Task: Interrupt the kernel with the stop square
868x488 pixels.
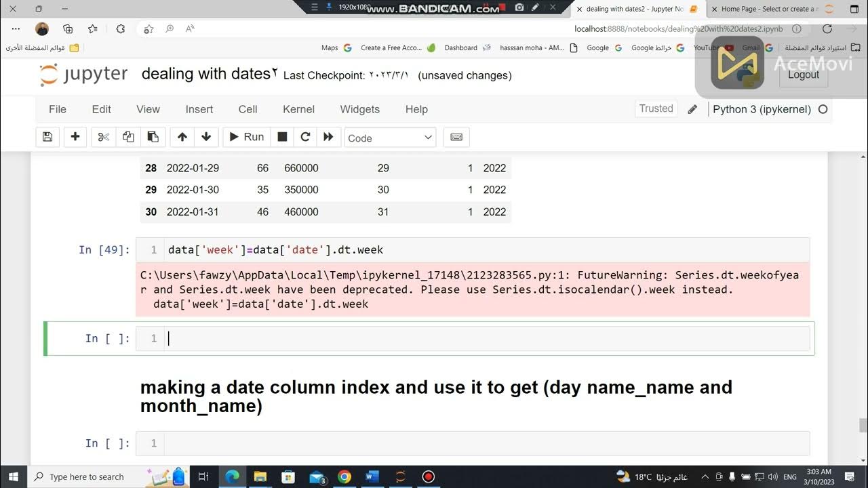Action: 282,137
